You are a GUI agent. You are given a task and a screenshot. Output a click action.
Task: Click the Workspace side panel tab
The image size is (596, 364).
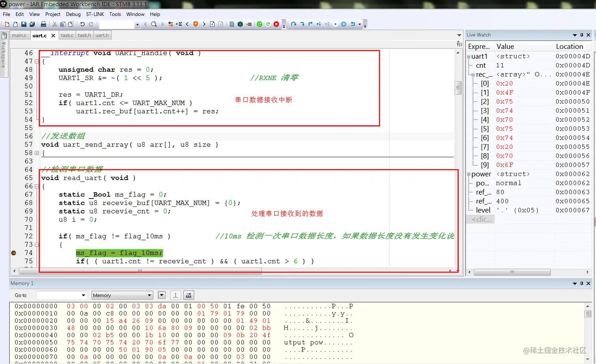point(4,54)
